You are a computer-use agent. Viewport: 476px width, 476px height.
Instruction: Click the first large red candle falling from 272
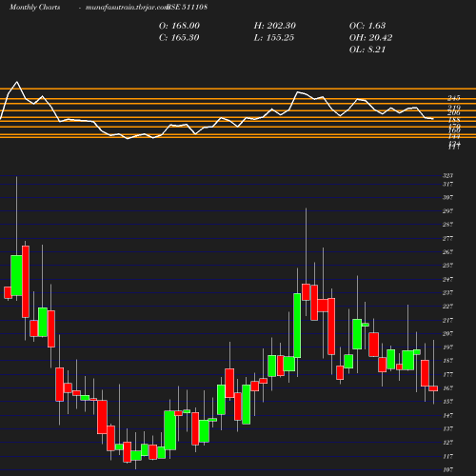click(x=26, y=282)
